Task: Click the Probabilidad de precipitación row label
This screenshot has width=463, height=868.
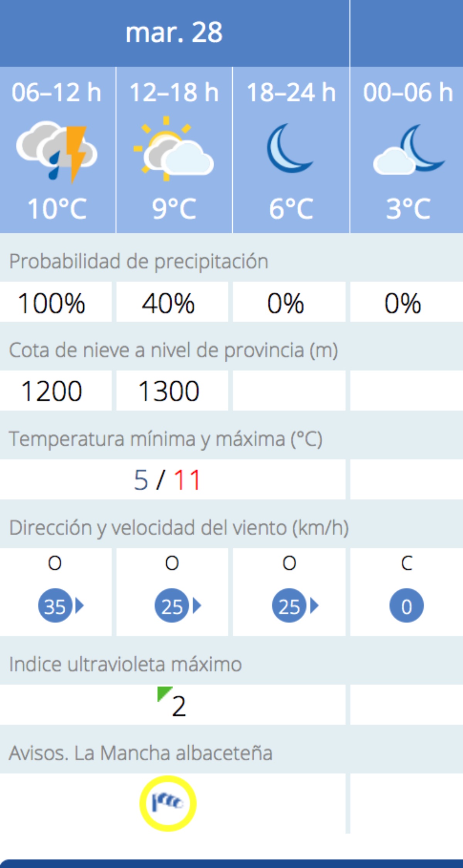Action: pyautogui.click(x=139, y=261)
